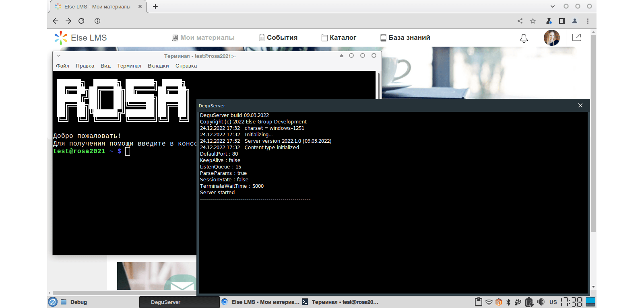Open Мои материалы section
The image size is (644, 308).
coord(203,38)
